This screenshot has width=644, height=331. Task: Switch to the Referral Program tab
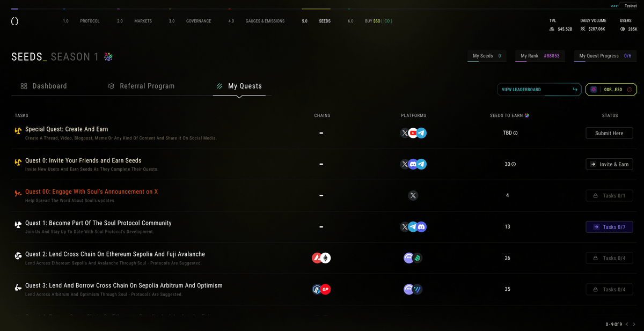click(x=141, y=86)
